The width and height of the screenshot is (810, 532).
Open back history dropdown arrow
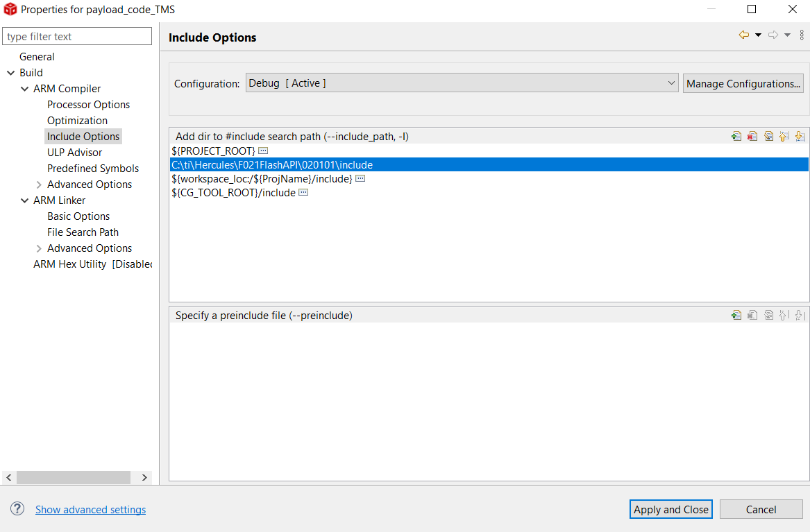click(x=758, y=35)
